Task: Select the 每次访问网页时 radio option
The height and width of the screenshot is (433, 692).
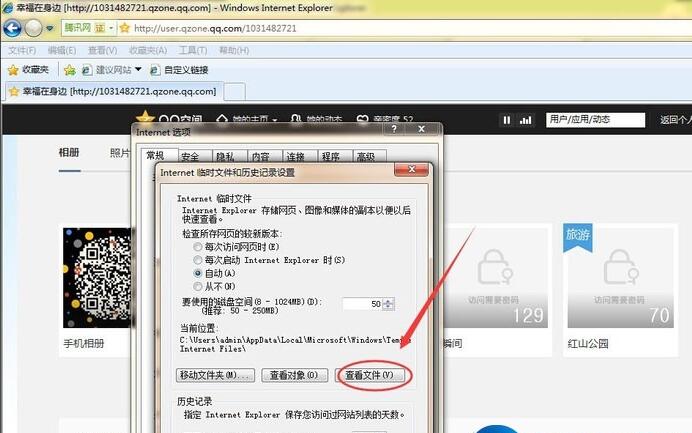Action: tap(197, 246)
